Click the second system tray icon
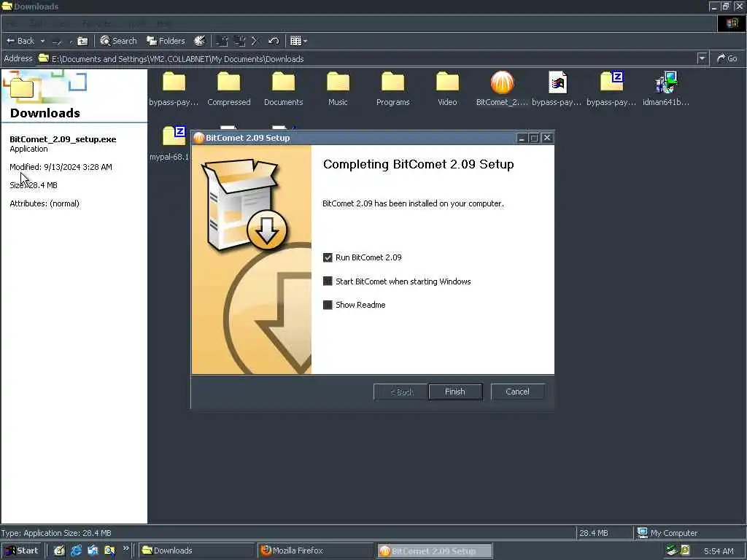This screenshot has height=560, width=747. [x=685, y=551]
